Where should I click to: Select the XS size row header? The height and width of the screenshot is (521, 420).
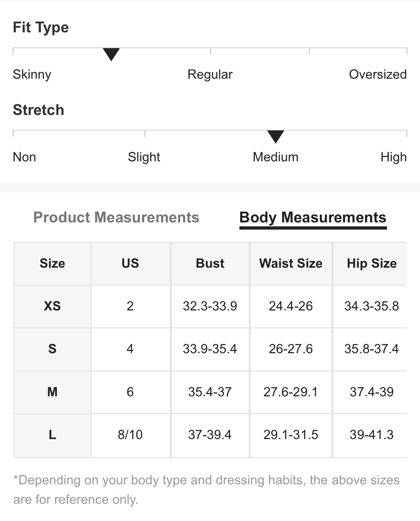click(52, 306)
